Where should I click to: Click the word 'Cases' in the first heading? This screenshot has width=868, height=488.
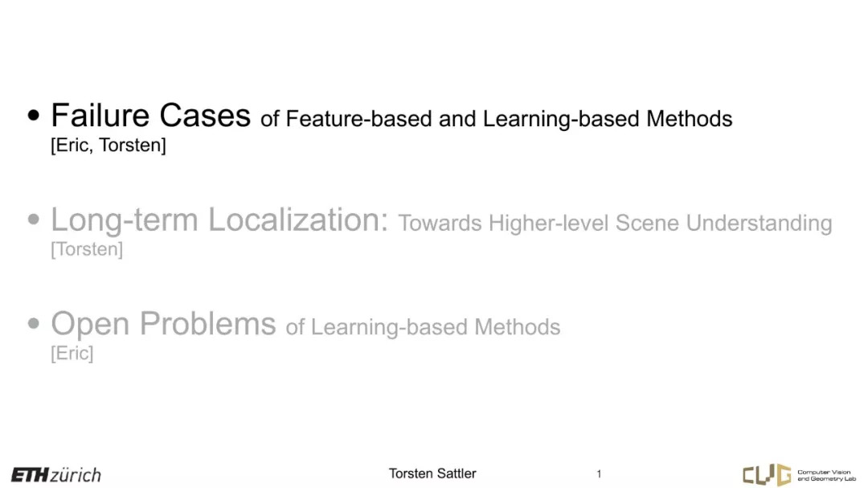point(205,115)
